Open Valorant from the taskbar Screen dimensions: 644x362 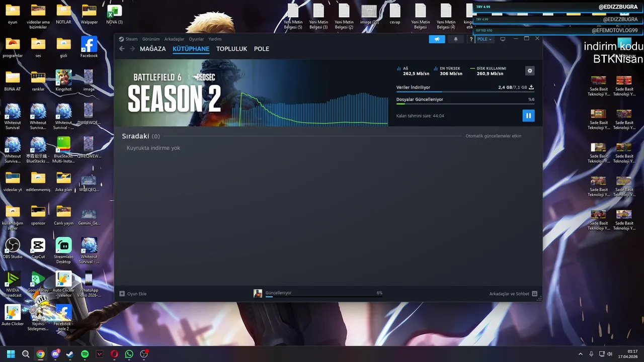click(x=100, y=354)
